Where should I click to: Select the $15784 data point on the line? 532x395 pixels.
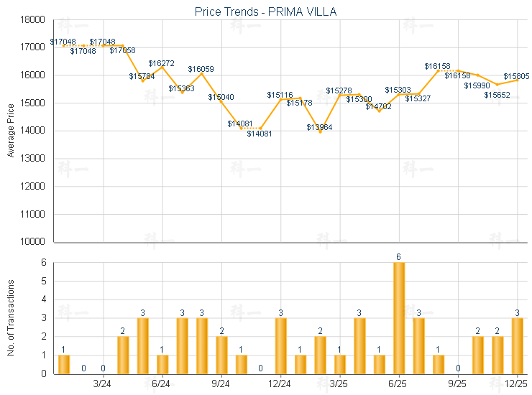coord(142,80)
